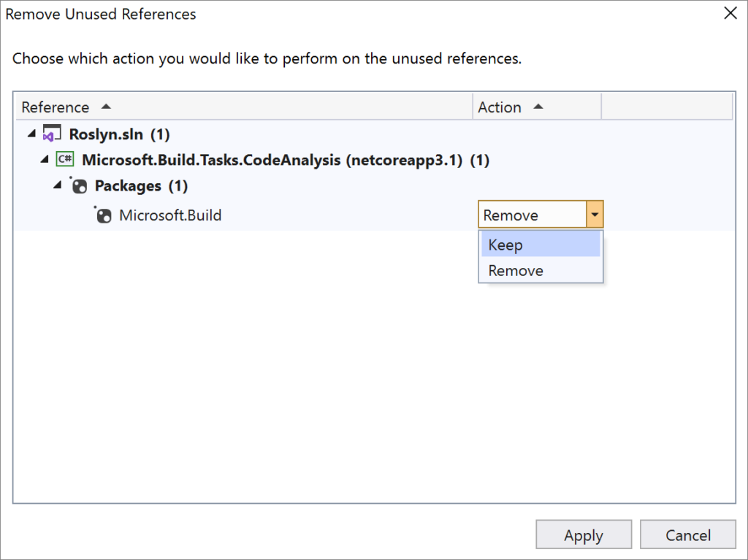This screenshot has width=748, height=560.
Task: Collapse the Microsoft.Build.Tasks.CodeAnalysis project node
Action: (45, 160)
